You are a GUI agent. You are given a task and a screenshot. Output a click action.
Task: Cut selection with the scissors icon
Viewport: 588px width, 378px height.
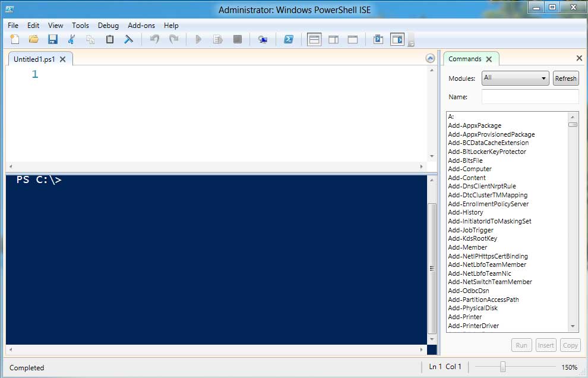coord(71,39)
